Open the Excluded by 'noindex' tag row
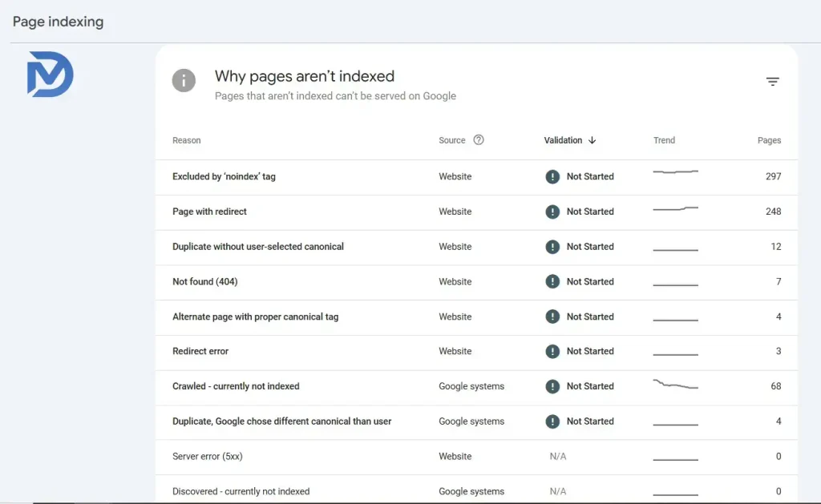 click(224, 177)
